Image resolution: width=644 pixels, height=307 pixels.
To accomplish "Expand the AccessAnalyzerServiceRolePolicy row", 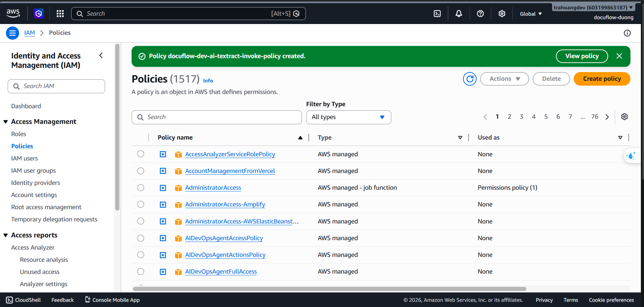I will 163,154.
